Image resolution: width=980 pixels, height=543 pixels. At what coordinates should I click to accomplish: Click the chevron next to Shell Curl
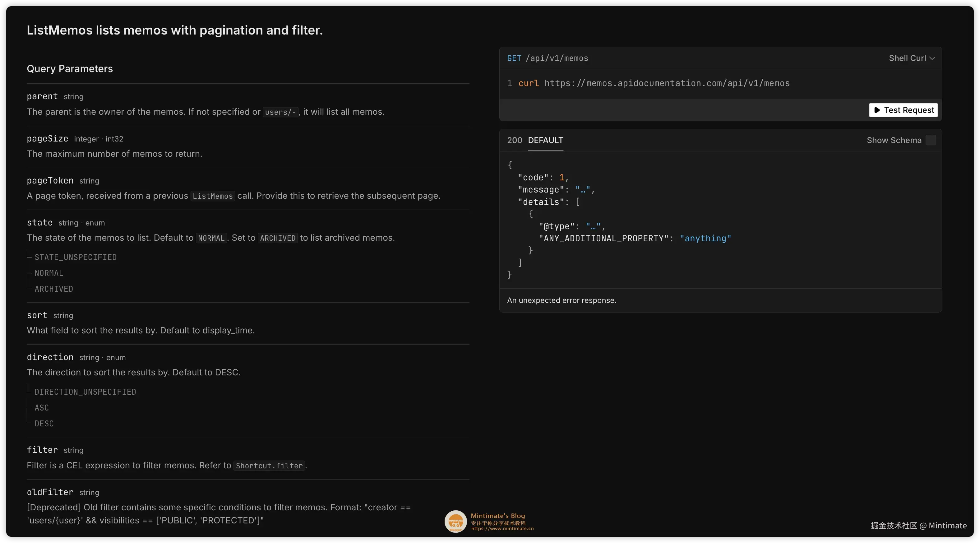(932, 58)
